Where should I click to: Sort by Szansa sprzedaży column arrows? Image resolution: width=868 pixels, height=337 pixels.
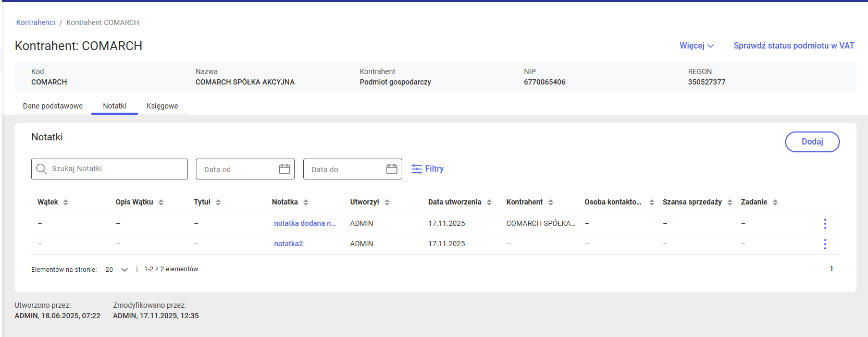pyautogui.click(x=730, y=202)
